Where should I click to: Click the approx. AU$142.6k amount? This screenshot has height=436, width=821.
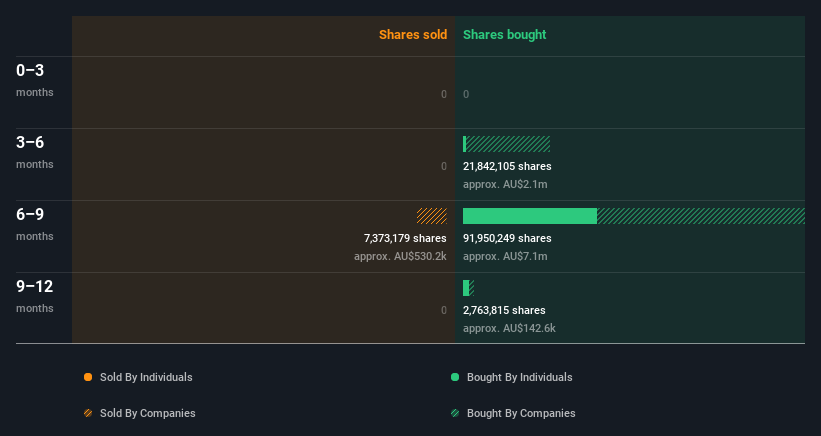click(509, 329)
